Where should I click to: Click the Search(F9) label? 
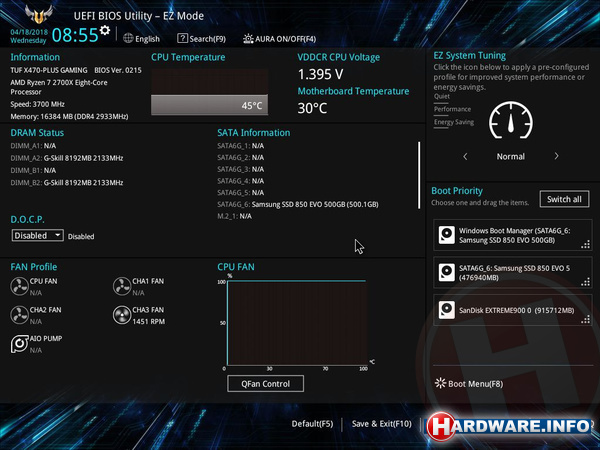click(x=207, y=39)
